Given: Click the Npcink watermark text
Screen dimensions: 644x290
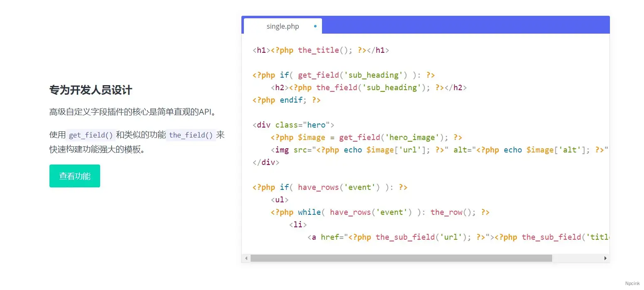Looking at the screenshot, I should click(632, 283).
